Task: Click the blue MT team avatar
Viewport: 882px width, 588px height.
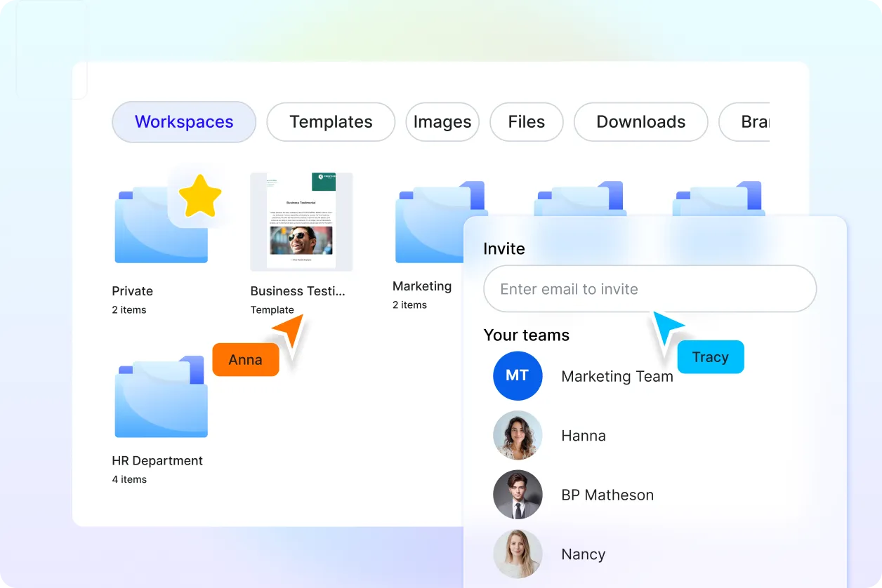Action: click(518, 376)
